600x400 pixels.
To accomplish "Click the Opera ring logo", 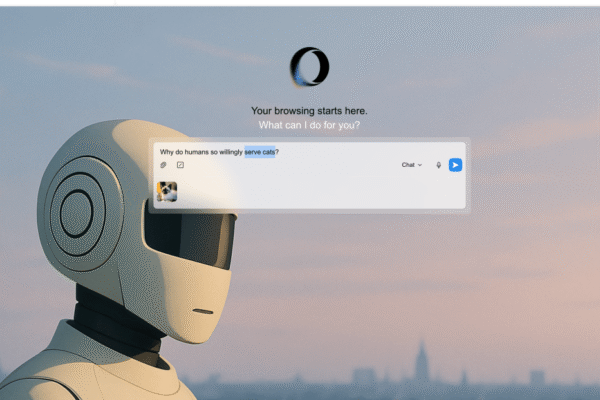I will [x=309, y=67].
